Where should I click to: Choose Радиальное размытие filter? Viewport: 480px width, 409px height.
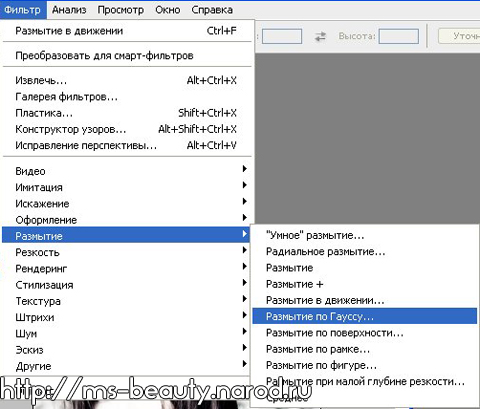(x=365, y=251)
